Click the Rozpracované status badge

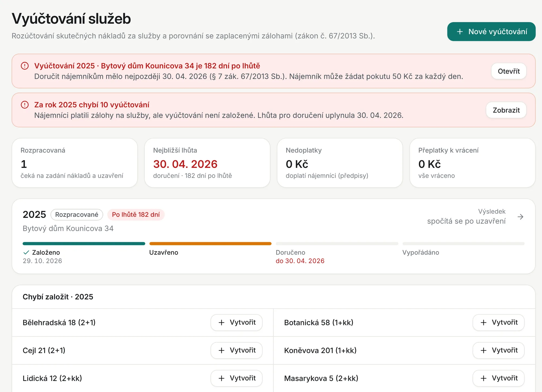[x=77, y=215]
